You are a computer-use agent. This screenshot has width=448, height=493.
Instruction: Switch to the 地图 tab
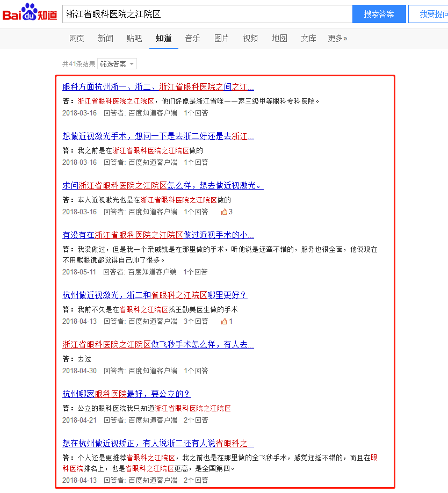coord(279,38)
